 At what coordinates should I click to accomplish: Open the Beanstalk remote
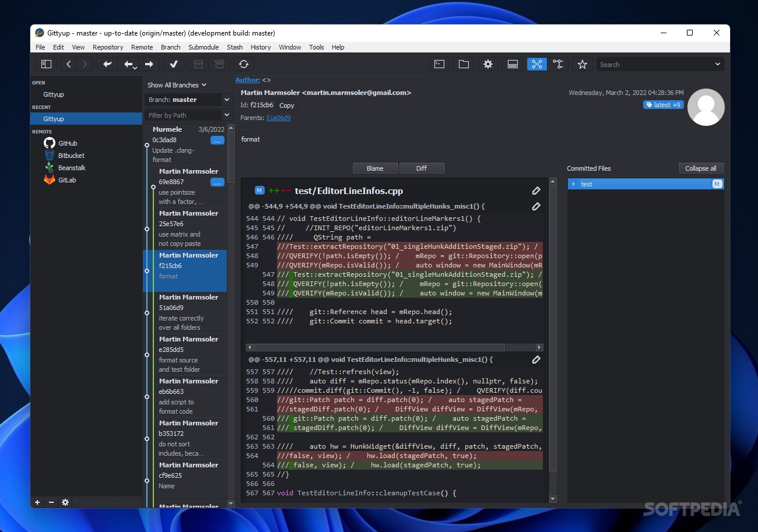pos(72,168)
